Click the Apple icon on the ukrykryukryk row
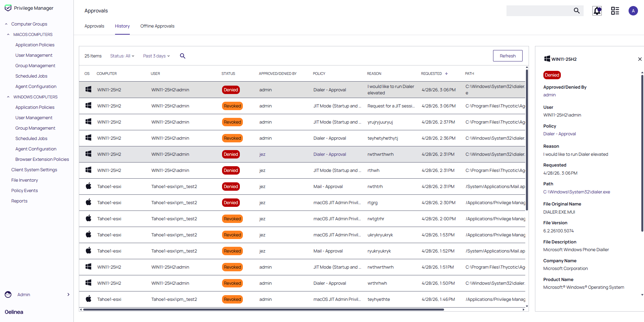 (89, 234)
